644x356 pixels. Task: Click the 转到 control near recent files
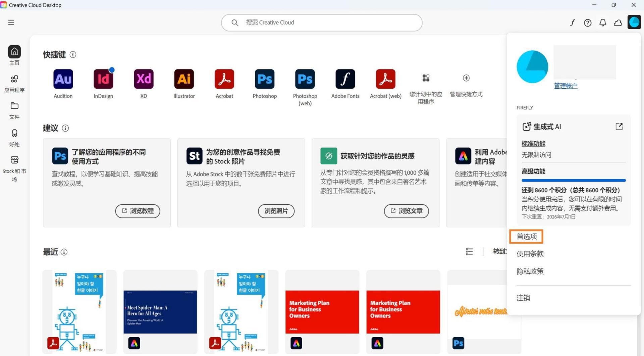tap(499, 251)
